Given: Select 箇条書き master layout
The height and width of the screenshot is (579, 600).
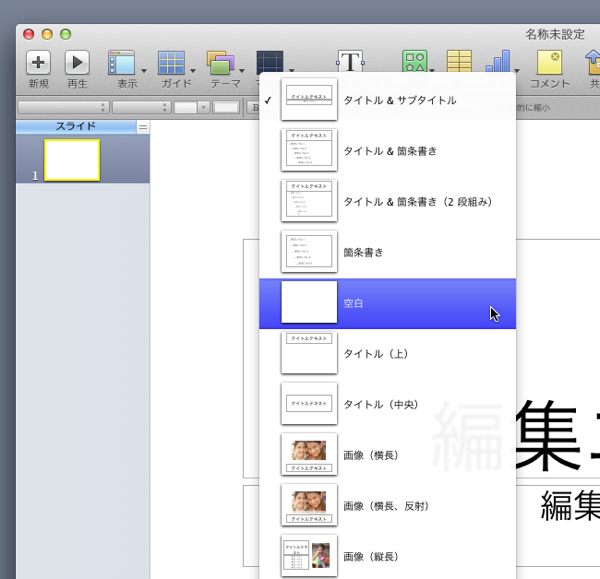Looking at the screenshot, I should [x=387, y=252].
